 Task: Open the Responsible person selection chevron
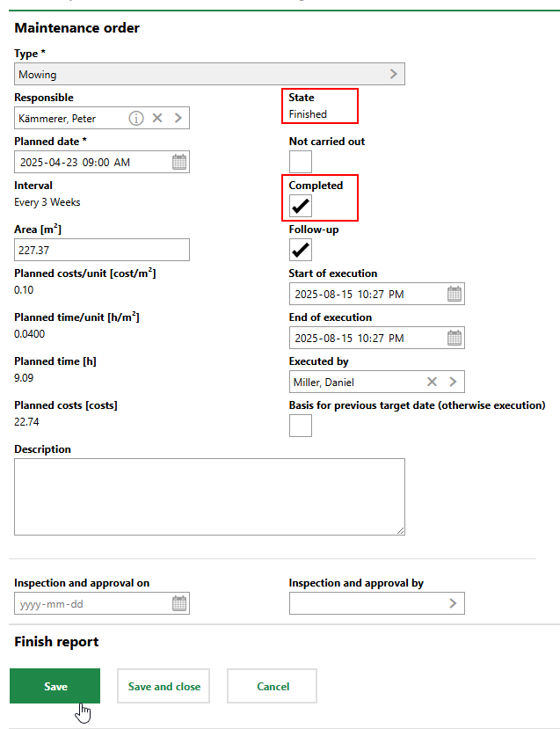(x=178, y=118)
